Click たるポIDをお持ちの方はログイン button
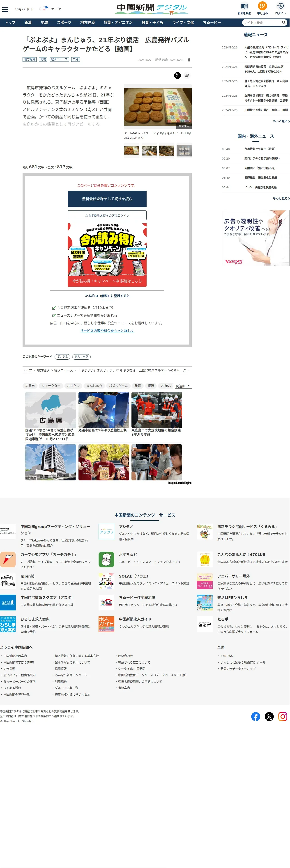Viewport: 290px width, 868px height. point(107,215)
